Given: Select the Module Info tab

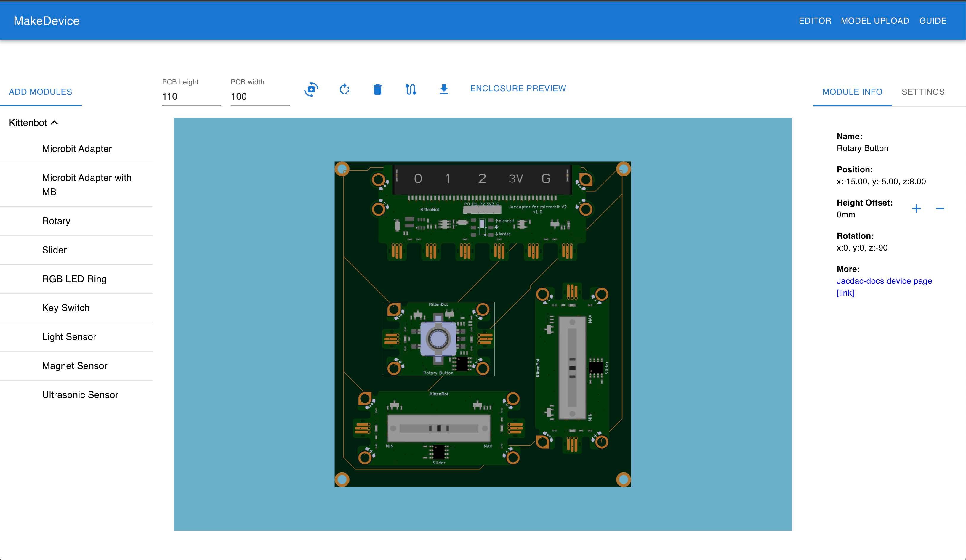Looking at the screenshot, I should pyautogui.click(x=852, y=92).
